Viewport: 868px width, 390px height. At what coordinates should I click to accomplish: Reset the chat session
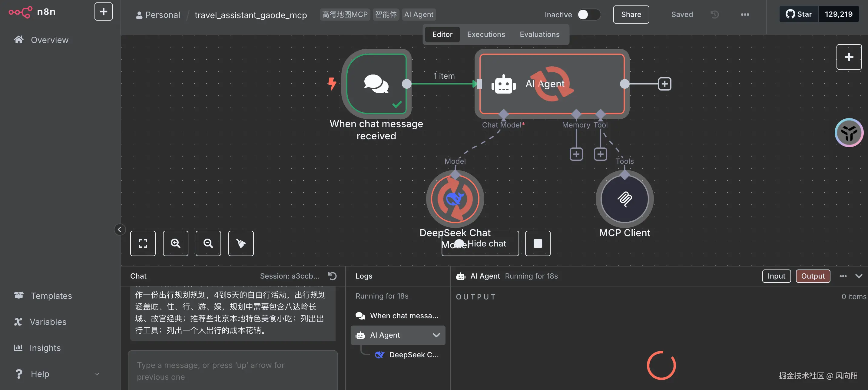[332, 276]
